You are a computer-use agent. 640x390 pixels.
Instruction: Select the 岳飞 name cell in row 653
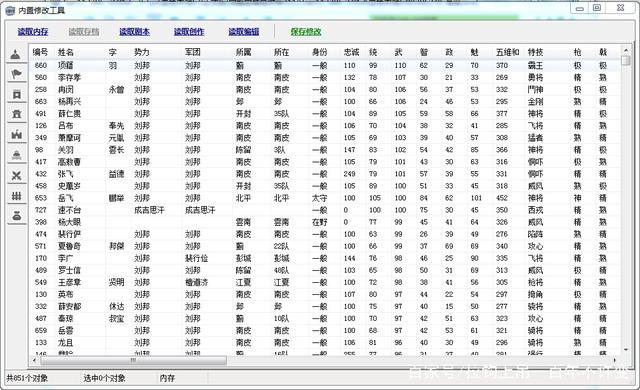tap(66, 198)
